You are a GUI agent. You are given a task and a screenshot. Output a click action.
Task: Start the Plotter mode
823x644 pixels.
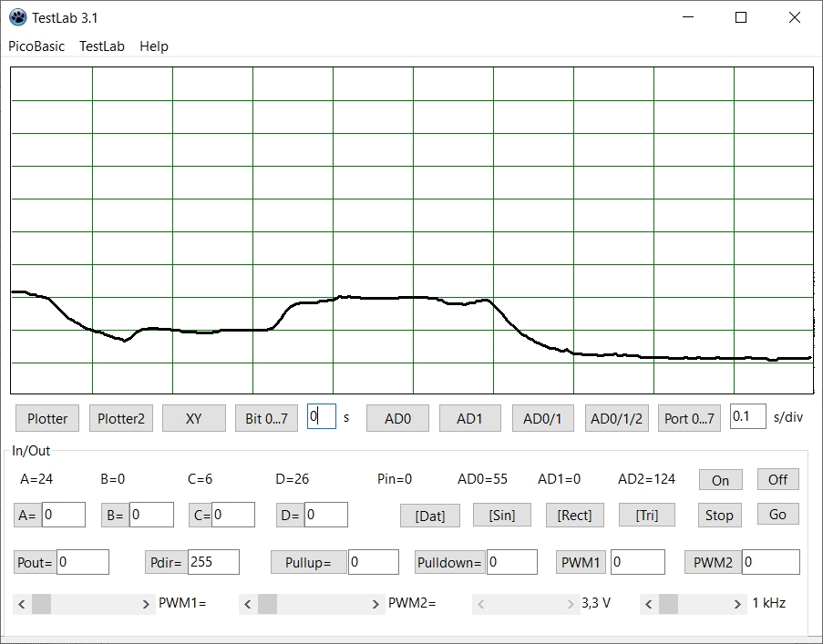click(47, 418)
